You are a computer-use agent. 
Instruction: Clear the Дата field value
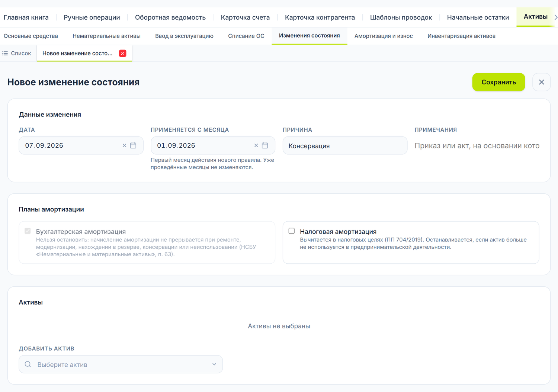(x=124, y=145)
